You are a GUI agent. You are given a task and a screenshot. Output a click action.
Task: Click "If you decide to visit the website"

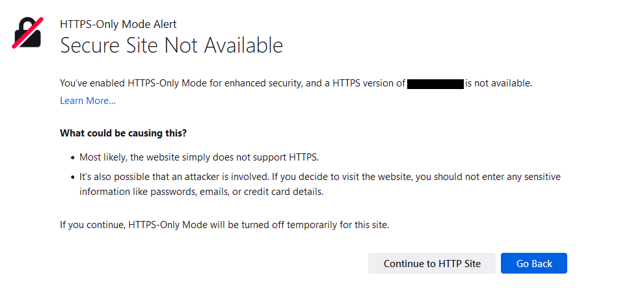point(338,177)
